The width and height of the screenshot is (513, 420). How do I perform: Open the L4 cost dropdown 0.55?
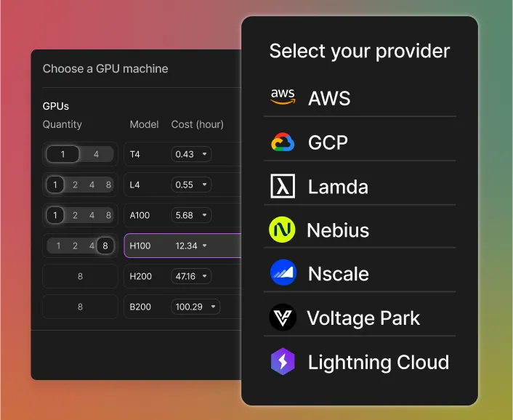coord(191,185)
